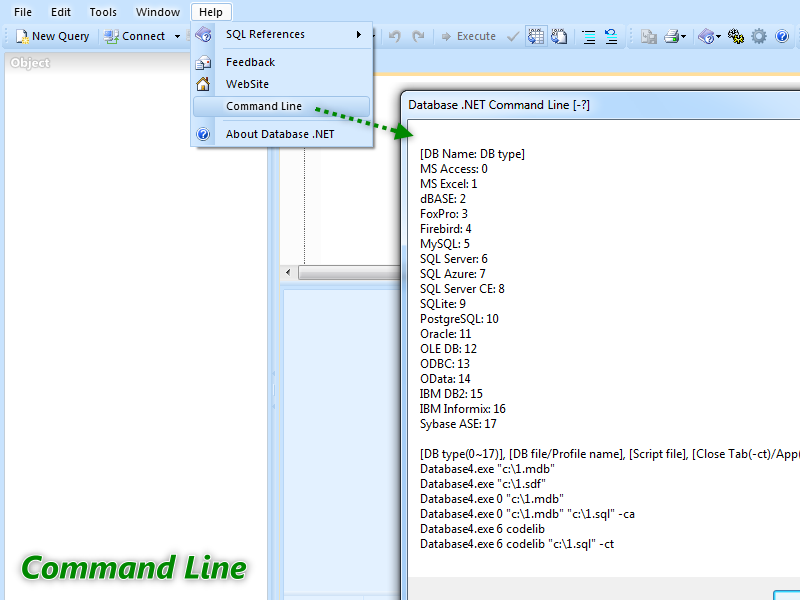This screenshot has height=600, width=800.
Task: Close the open Help menu
Action: point(211,12)
